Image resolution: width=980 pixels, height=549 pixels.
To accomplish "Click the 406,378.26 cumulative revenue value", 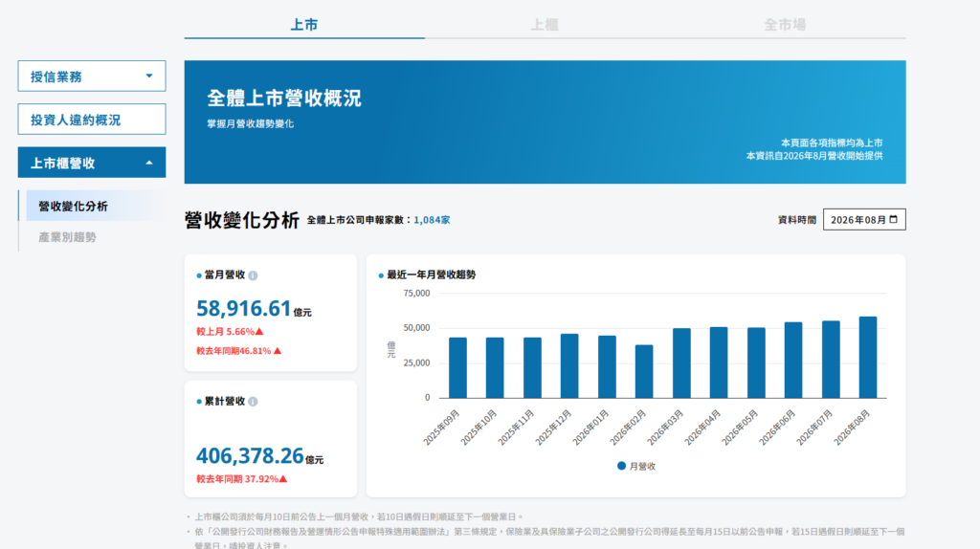I will coord(250,456).
